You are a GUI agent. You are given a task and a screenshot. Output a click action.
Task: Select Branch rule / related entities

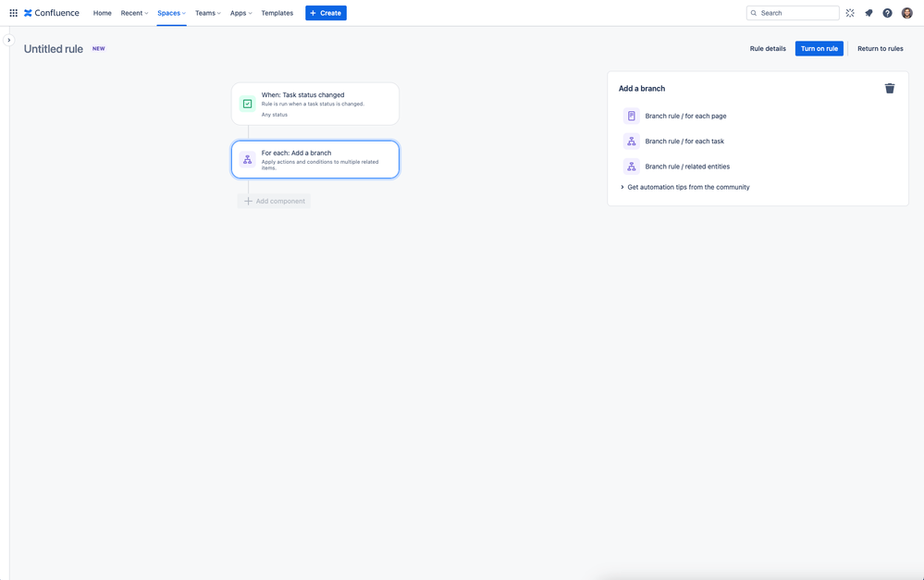pyautogui.click(x=688, y=167)
